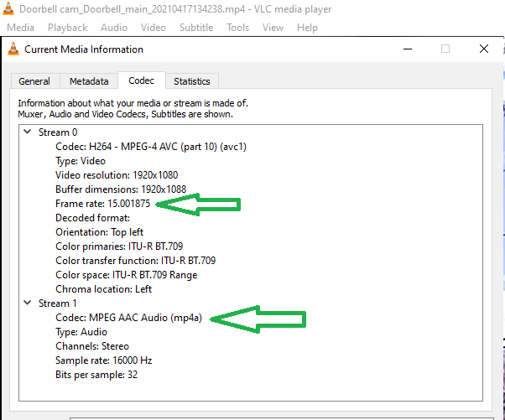Image resolution: width=505 pixels, height=420 pixels.
Task: Select the Buffer dimensions 1920x1088 row
Action: (x=121, y=189)
